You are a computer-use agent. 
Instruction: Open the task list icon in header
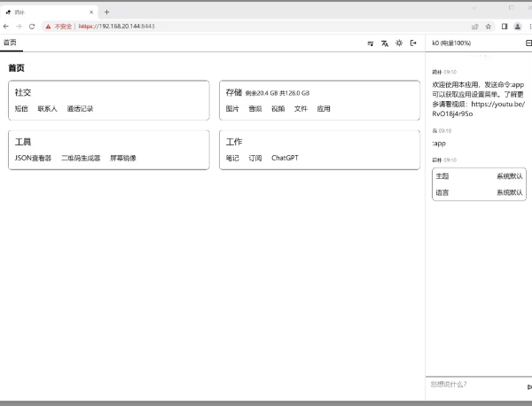(371, 43)
